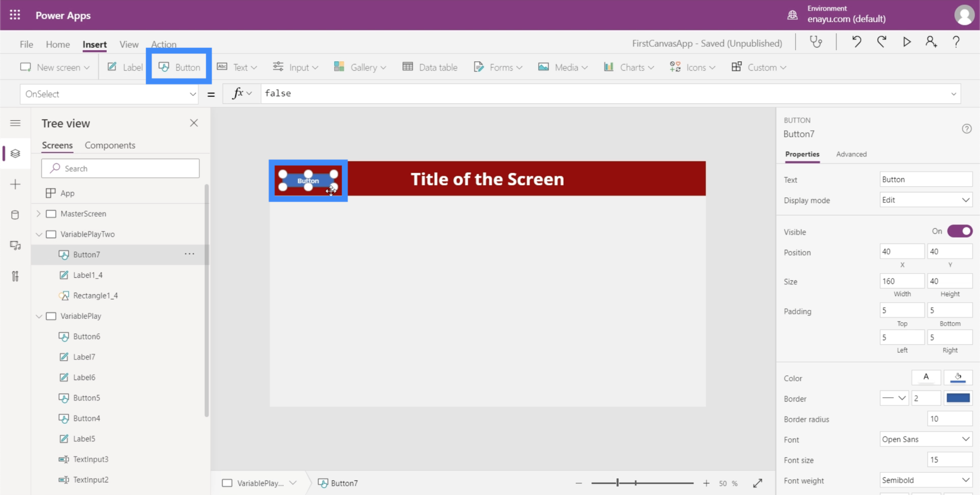Screen dimensions: 980x495
Task: Open the Custom insert menu
Action: (x=759, y=67)
